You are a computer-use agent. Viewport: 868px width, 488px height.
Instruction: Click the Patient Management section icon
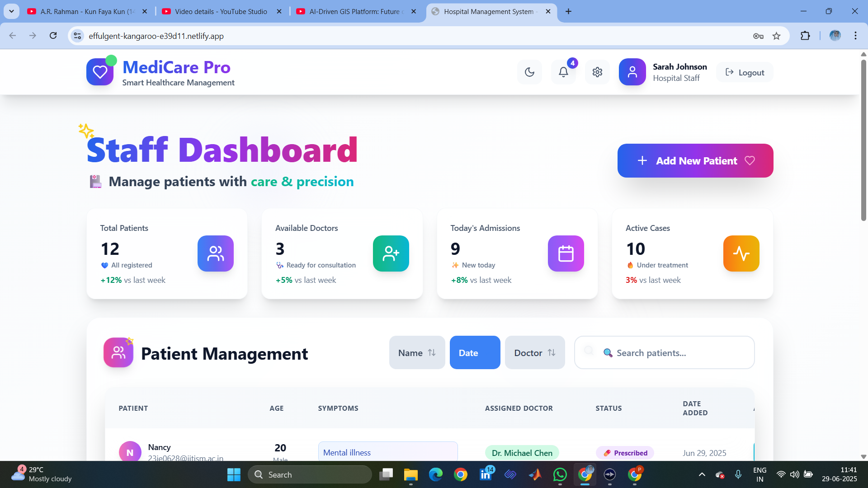pos(118,352)
